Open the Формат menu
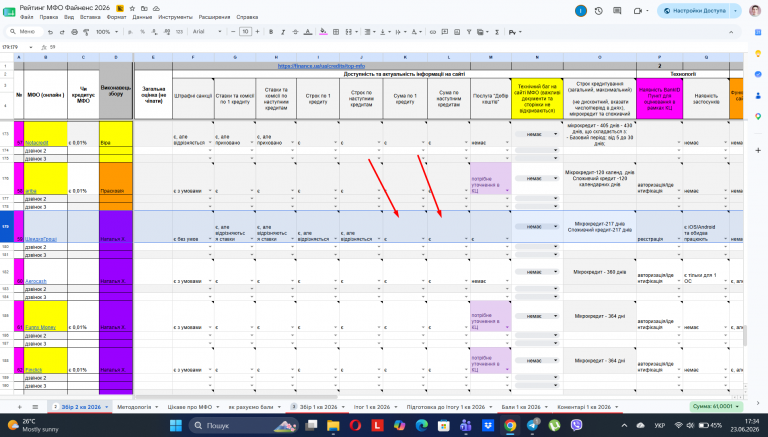The image size is (768, 437). click(116, 17)
